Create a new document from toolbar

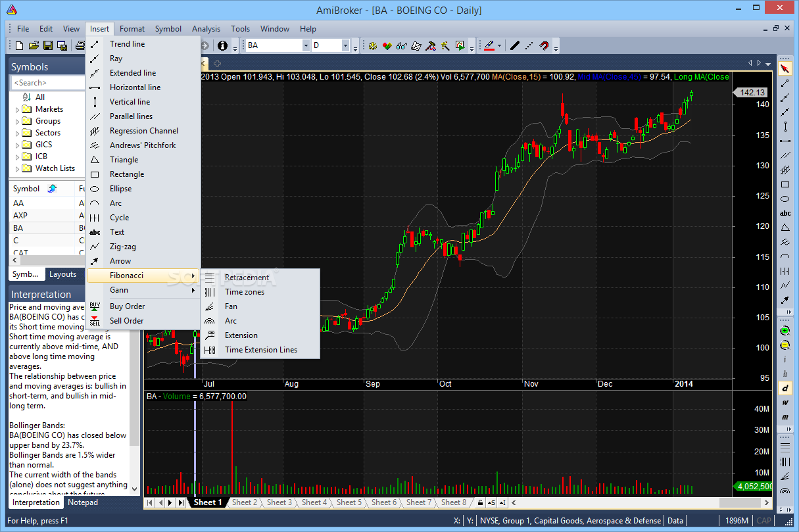[x=19, y=45]
